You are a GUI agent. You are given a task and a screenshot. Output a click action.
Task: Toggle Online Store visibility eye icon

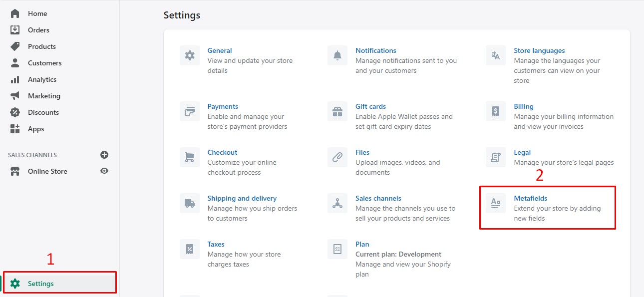pyautogui.click(x=104, y=171)
